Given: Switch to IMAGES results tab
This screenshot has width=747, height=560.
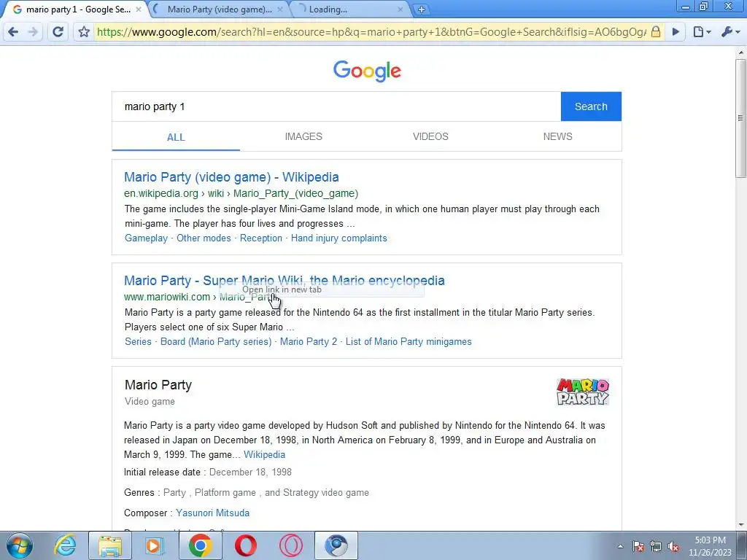Looking at the screenshot, I should [x=303, y=136].
